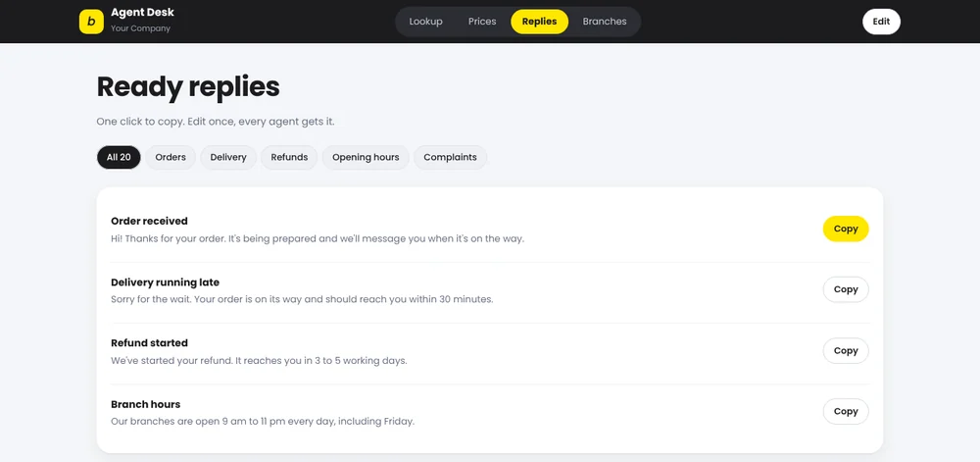Click the 'open 9 am to 11 pm' text

pos(263,422)
